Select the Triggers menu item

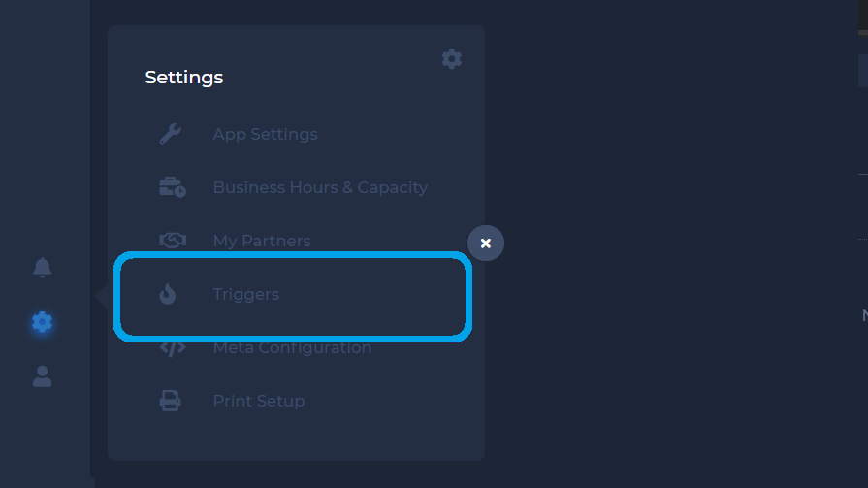coord(245,294)
